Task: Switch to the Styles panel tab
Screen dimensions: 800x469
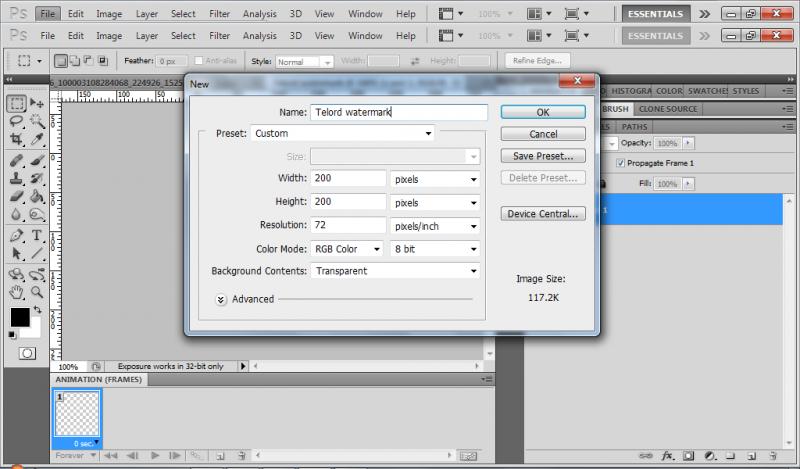Action: (745, 91)
